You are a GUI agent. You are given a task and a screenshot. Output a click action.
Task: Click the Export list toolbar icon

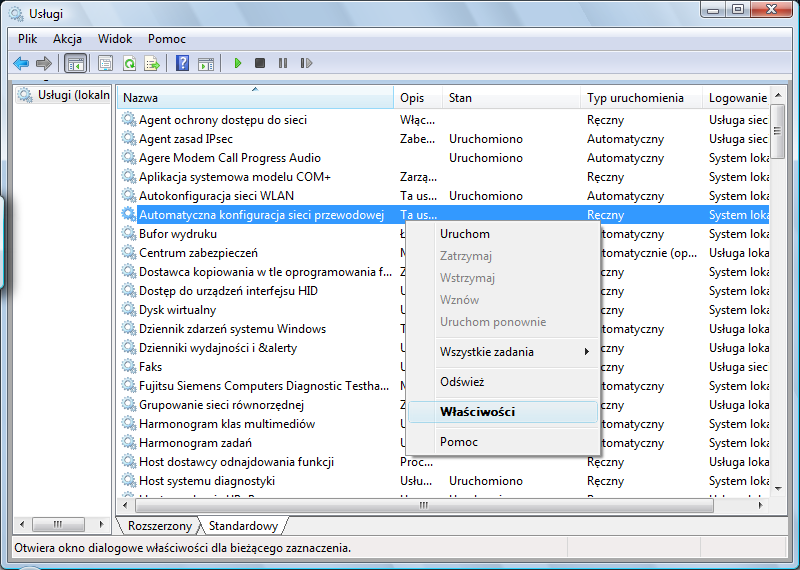(152, 63)
